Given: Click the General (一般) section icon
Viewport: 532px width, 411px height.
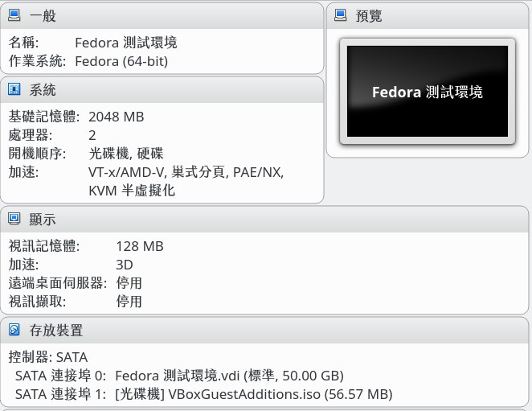Looking at the screenshot, I should (x=14, y=15).
